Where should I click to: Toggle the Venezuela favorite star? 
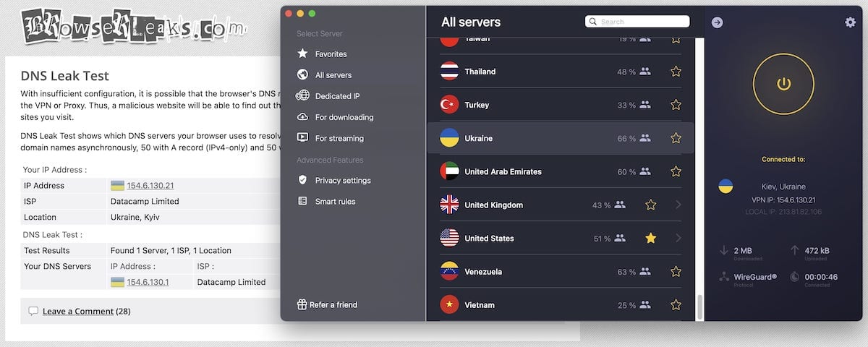[676, 271]
